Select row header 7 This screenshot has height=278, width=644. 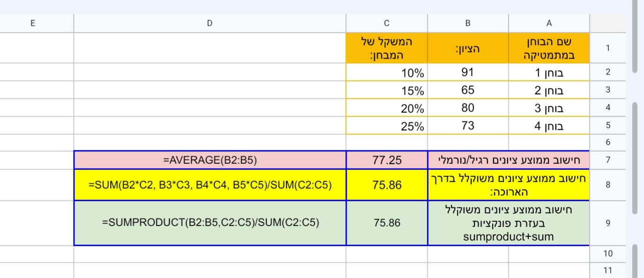608,160
